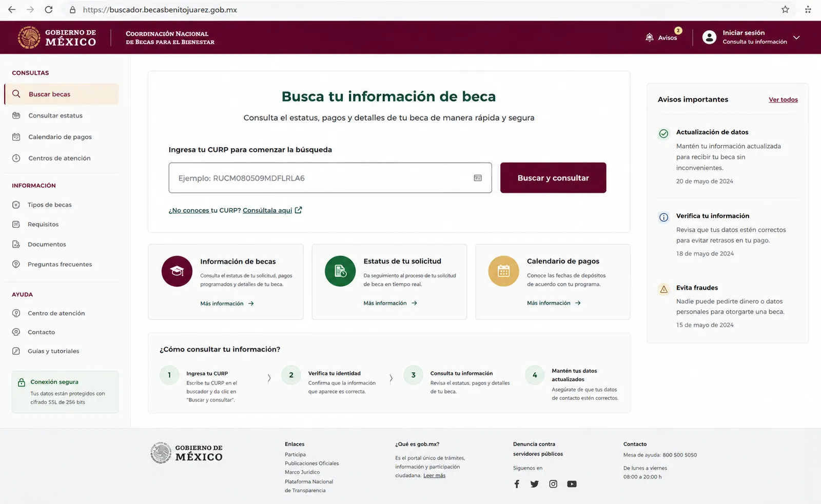This screenshot has height=504, width=821.
Task: Click the warning icon for Evita fraudes
Action: (x=663, y=289)
